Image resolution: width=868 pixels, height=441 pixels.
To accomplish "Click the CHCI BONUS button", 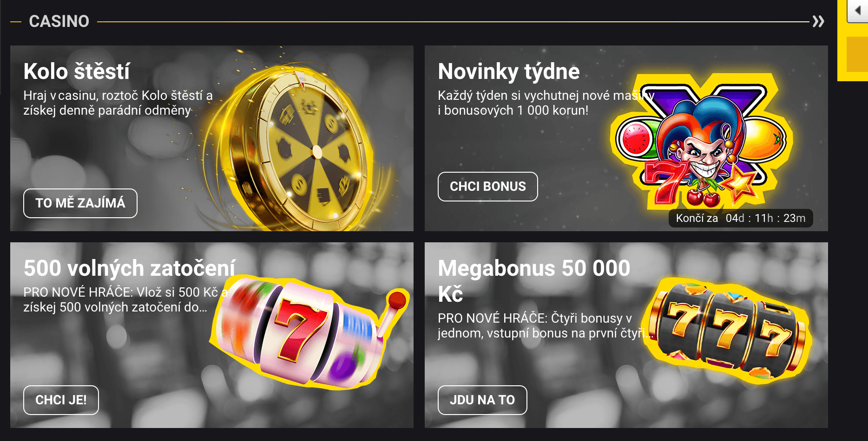I will click(x=488, y=187).
